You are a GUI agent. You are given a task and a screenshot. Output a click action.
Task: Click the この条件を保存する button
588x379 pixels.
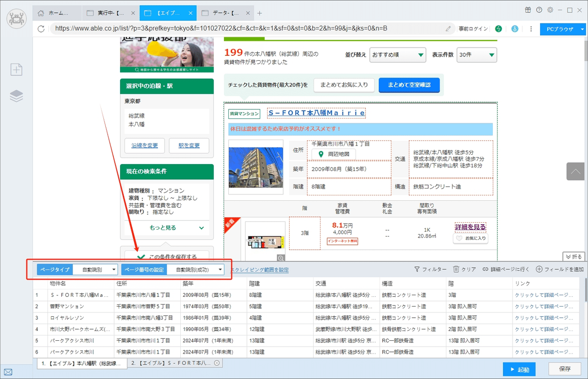pyautogui.click(x=167, y=256)
